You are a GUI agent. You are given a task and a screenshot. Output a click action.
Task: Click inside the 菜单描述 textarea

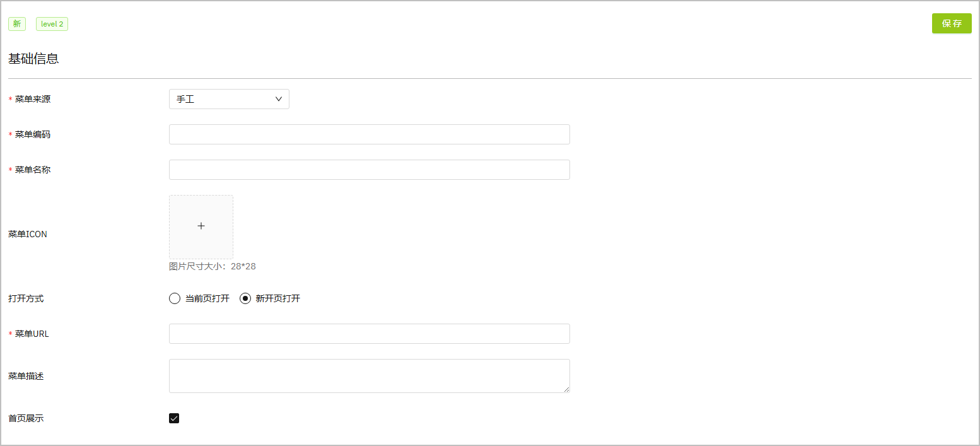369,376
